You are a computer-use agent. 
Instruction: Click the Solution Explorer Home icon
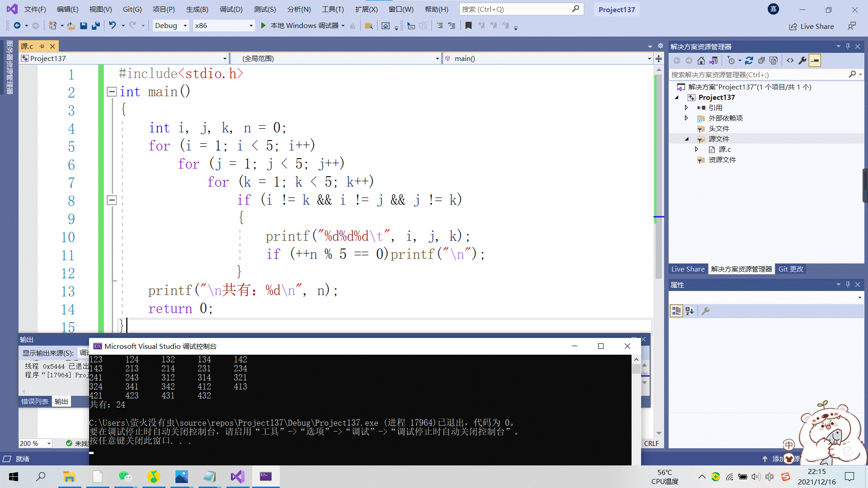pyautogui.click(x=701, y=61)
